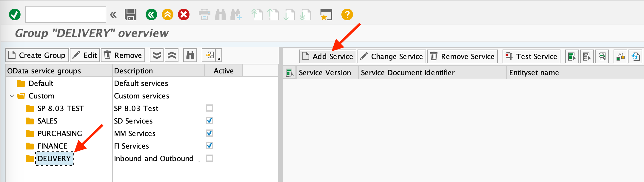Enable Active checkbox for DELIVERY group
Screen dimensions: 644x182
[x=209, y=158]
